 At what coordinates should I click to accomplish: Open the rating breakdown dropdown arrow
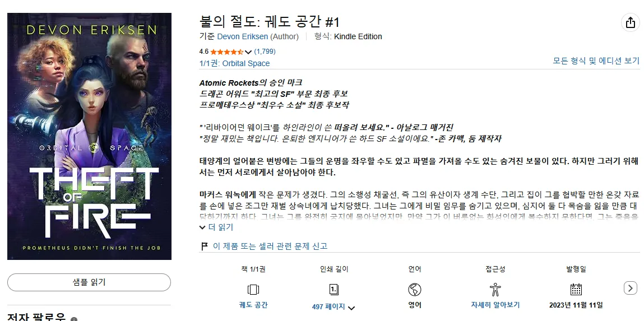point(248,52)
